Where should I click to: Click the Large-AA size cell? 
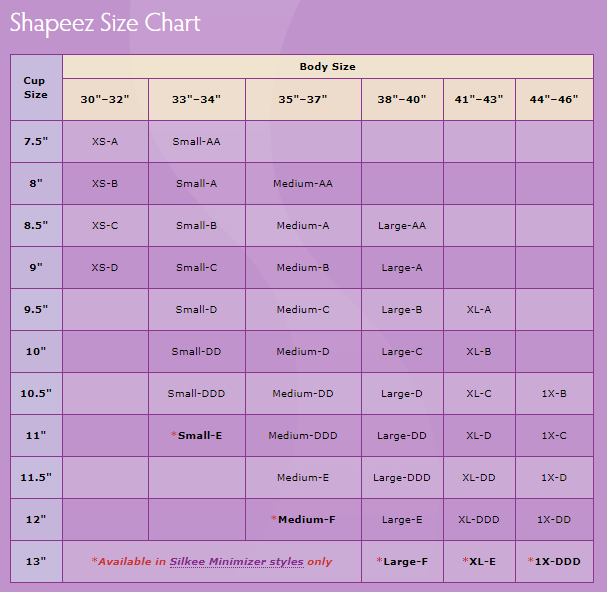click(402, 226)
